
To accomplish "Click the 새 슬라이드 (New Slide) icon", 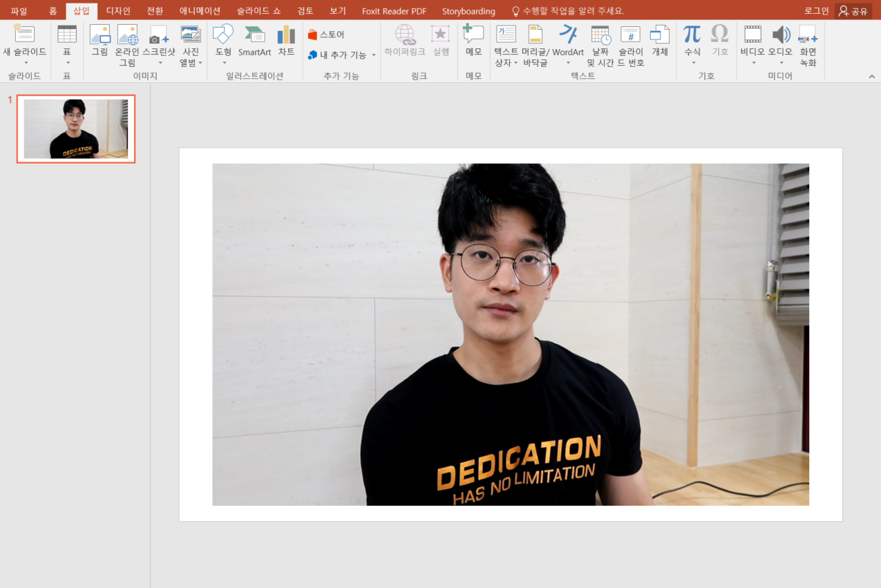I will (x=24, y=34).
